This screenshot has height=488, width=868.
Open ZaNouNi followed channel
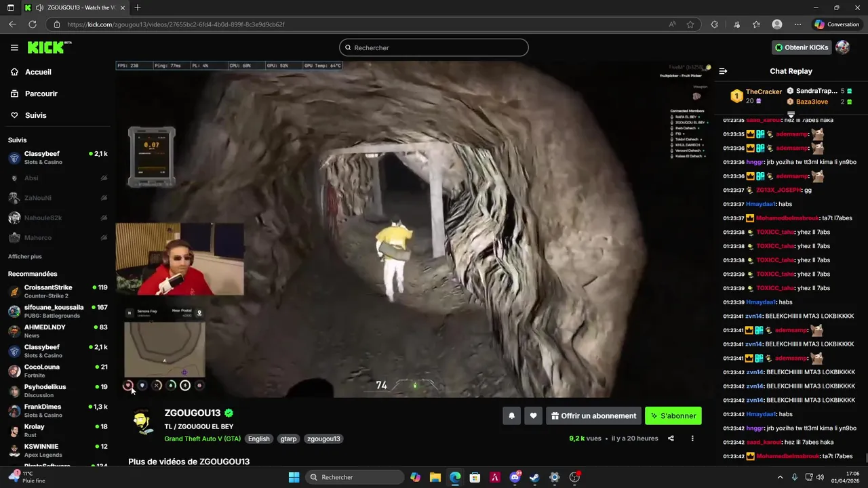[58, 198]
